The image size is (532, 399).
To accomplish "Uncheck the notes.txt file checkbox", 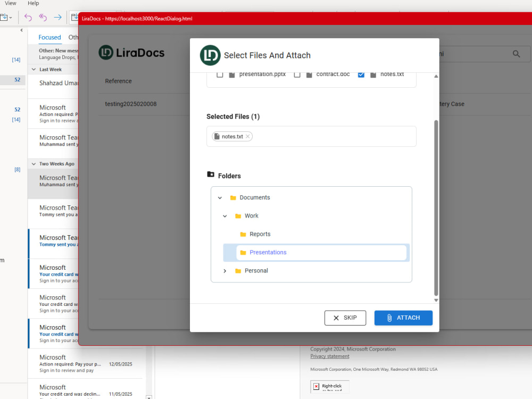I will coord(361,74).
